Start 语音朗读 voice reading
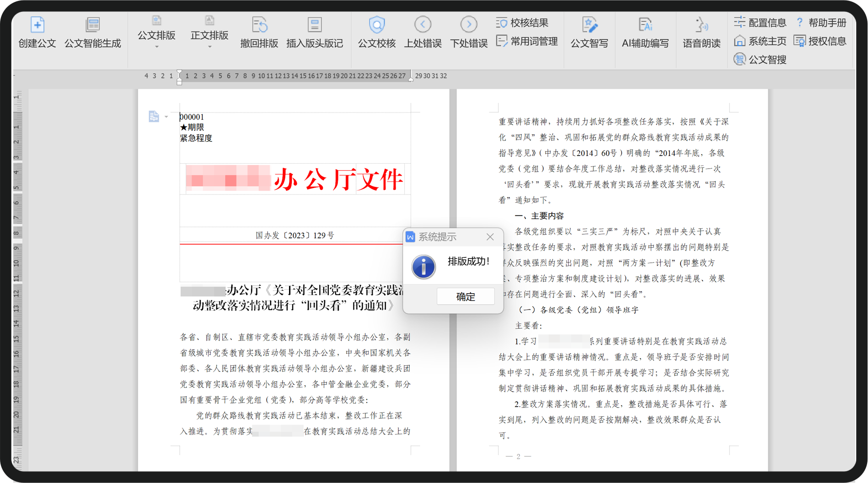Viewport: 868px width, 483px height. (702, 32)
